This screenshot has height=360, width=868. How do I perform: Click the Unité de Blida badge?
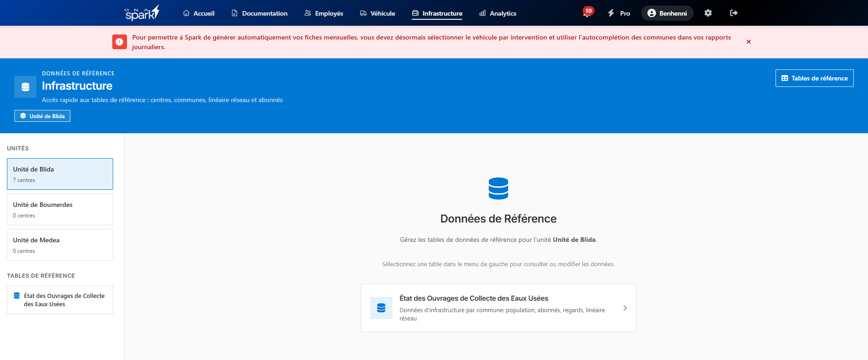[42, 116]
